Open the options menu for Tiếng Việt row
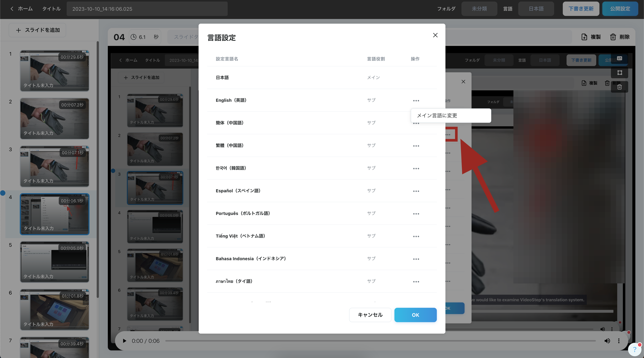The width and height of the screenshot is (644, 358). point(416,236)
